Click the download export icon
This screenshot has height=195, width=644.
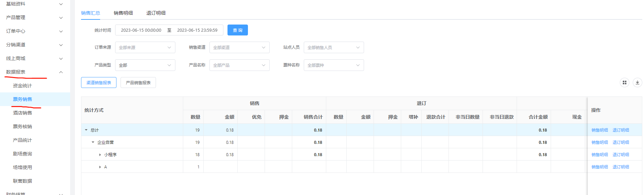tap(637, 82)
